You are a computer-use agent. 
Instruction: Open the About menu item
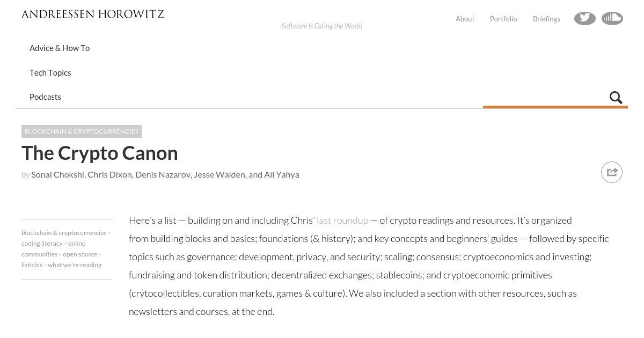(465, 19)
